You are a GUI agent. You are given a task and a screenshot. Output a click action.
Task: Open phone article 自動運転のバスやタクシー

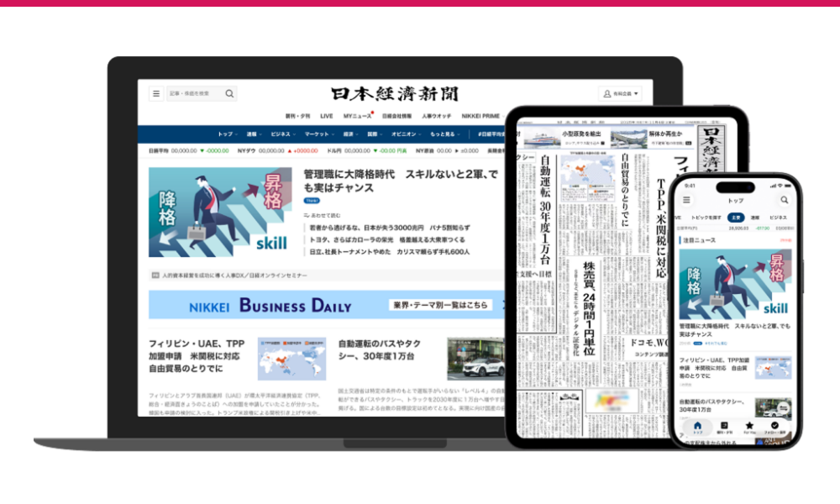point(712,405)
